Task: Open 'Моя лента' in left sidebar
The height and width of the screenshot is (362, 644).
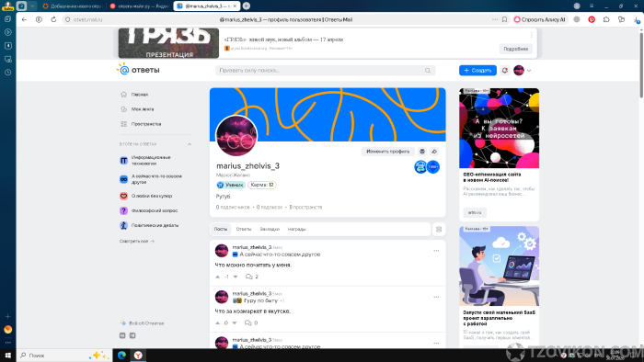Action: 137,109
